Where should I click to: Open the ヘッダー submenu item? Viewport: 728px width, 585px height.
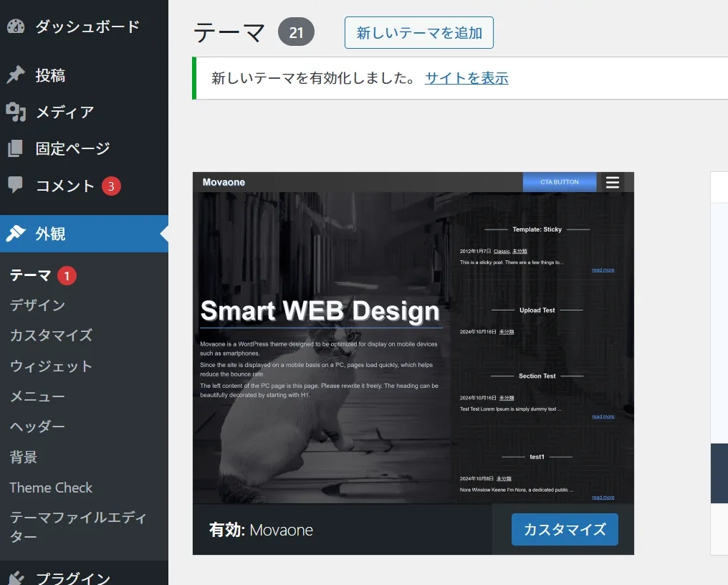(x=37, y=427)
